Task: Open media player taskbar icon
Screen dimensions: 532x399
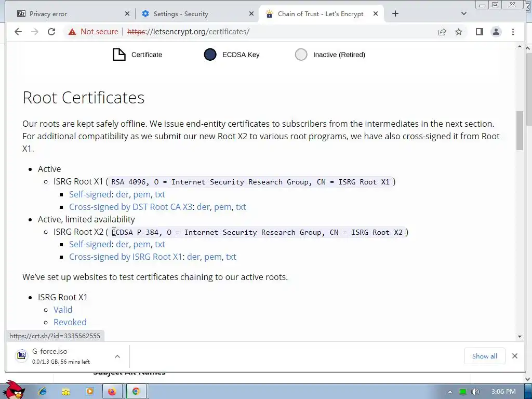Action: 89,392
